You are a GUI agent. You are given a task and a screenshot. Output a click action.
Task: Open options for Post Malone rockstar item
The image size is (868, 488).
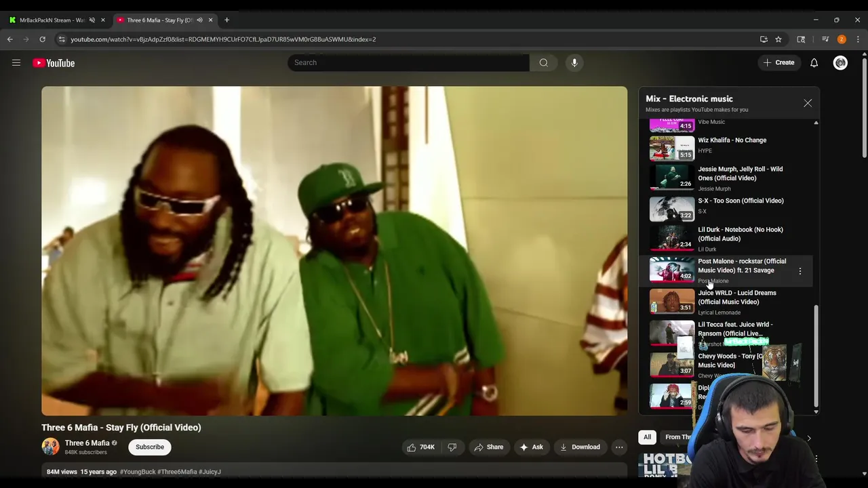pyautogui.click(x=800, y=271)
